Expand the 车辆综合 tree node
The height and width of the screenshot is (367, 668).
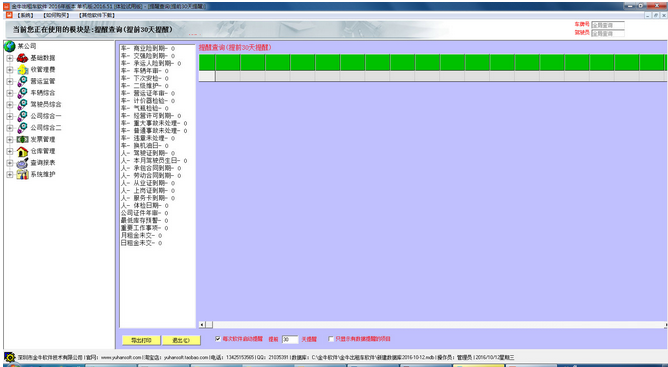pyautogui.click(x=10, y=93)
